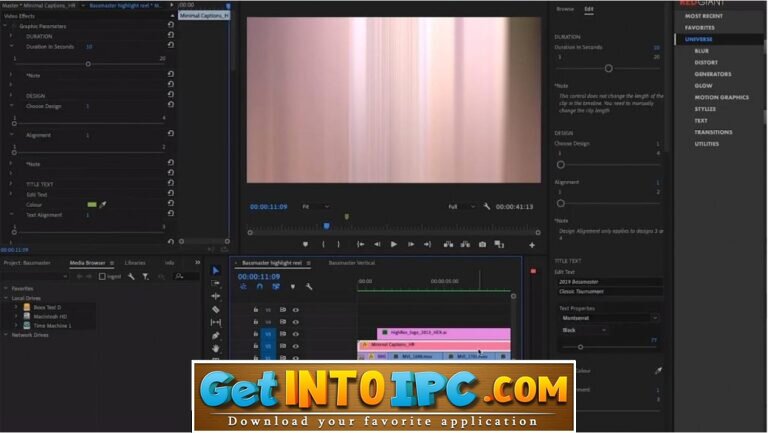This screenshot has height=433, width=768.
Task: Switch to the Media Browser tab
Action: click(x=87, y=263)
